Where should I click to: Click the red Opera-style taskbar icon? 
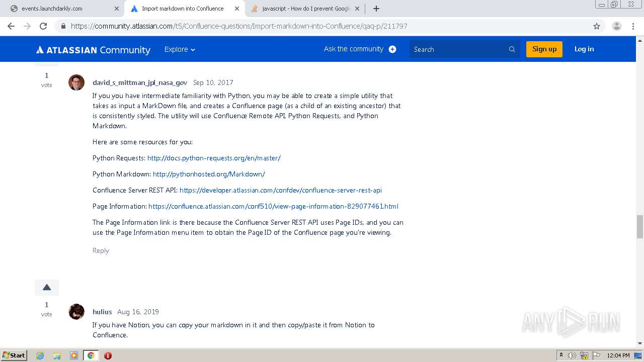coord(108,355)
